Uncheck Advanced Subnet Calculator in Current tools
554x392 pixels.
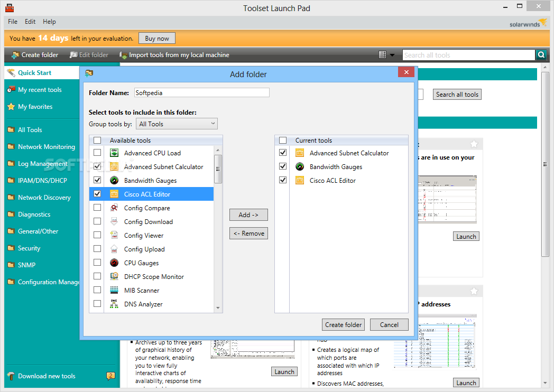tap(283, 153)
